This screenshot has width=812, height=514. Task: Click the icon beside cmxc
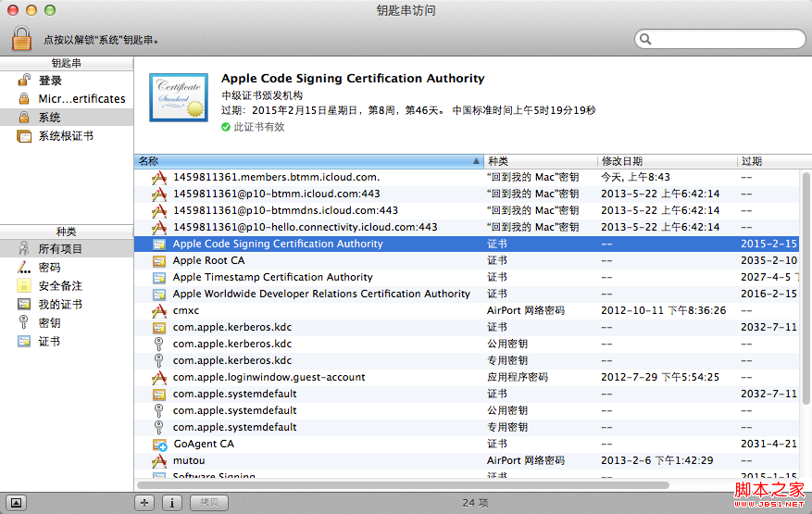159,311
